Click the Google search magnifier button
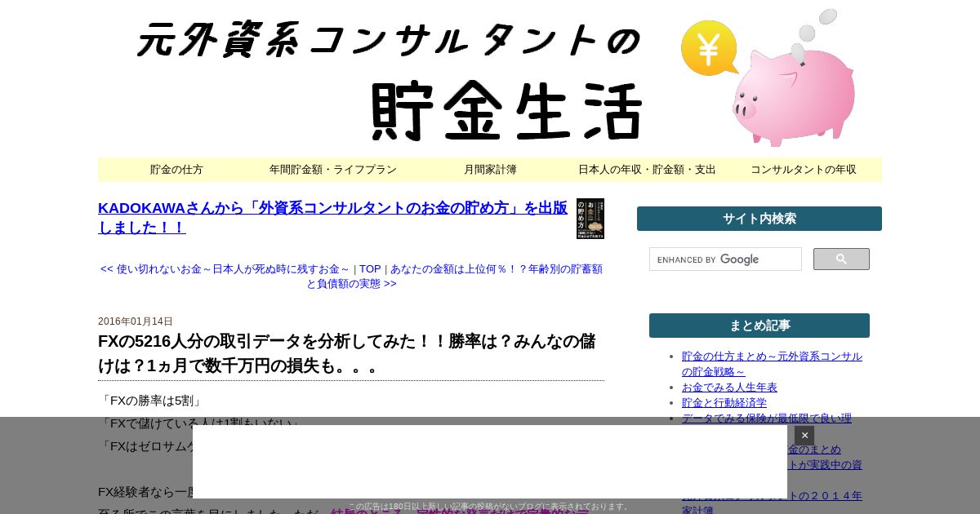 841,259
